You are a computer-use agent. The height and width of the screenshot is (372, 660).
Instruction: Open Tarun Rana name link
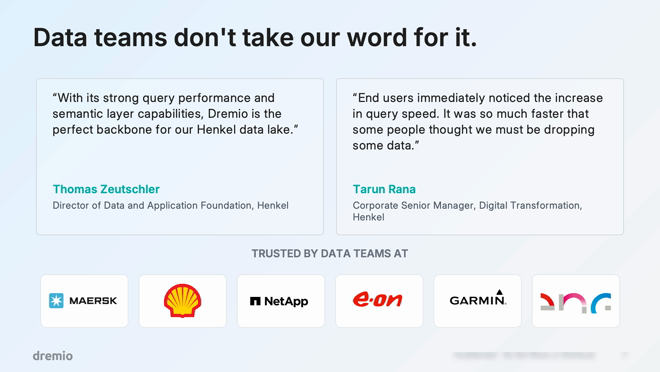(384, 189)
